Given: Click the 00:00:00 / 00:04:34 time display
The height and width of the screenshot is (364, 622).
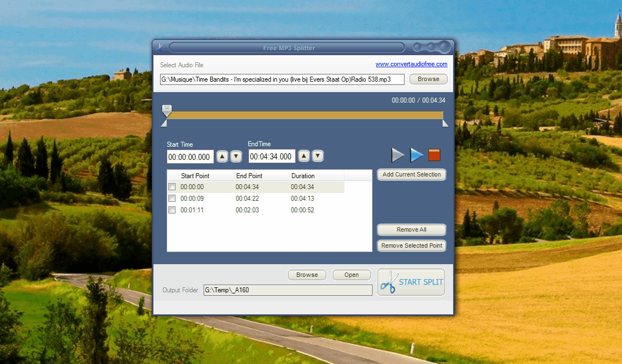Looking at the screenshot, I should tap(418, 100).
